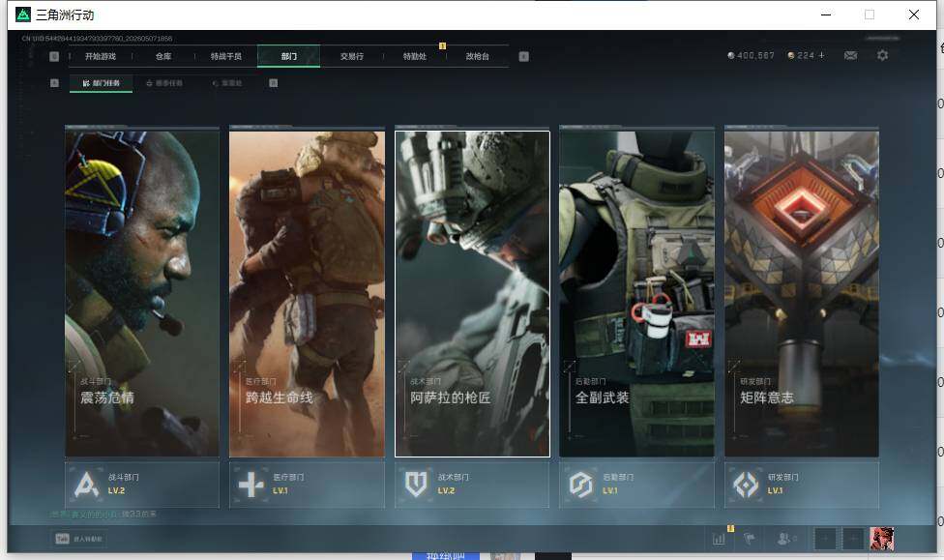The image size is (944, 560).
Task: Click the player avatar portrait
Action: pos(882,539)
